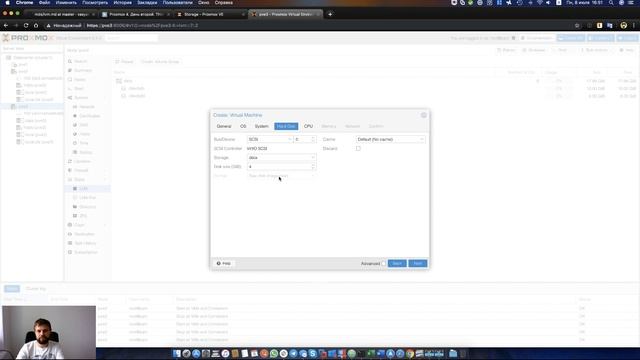Click the Next button in the wizard

[x=418, y=264]
